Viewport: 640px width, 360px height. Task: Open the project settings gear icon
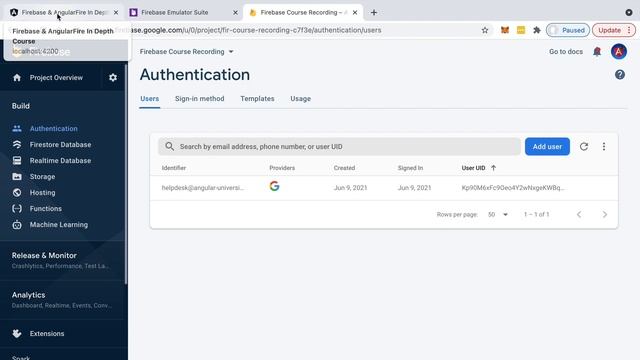coord(113,78)
